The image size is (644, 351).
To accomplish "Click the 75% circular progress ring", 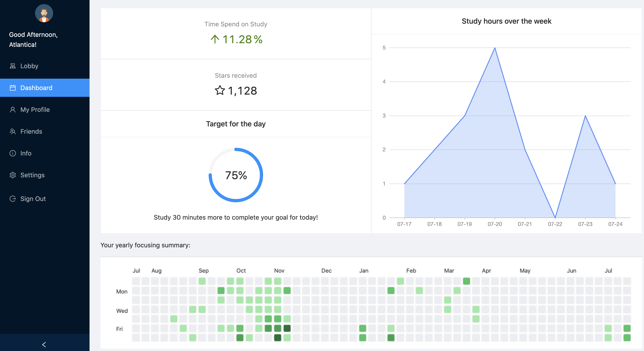I will (x=235, y=175).
